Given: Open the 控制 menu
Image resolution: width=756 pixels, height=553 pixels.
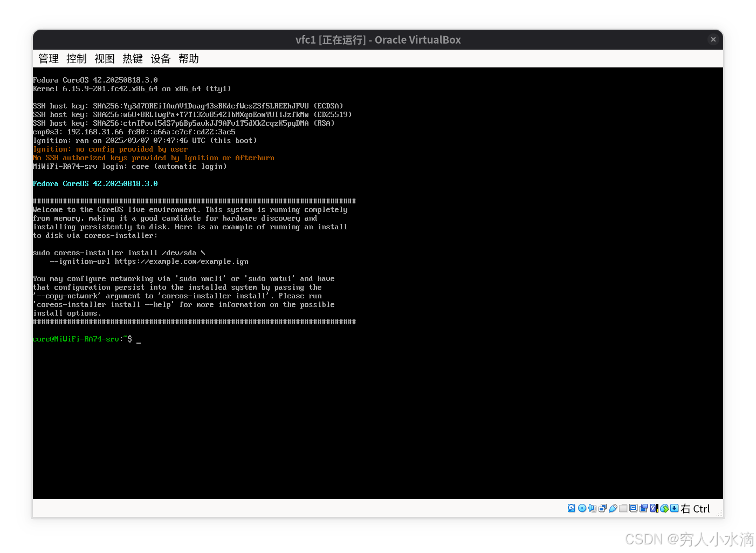Looking at the screenshot, I should (77, 59).
